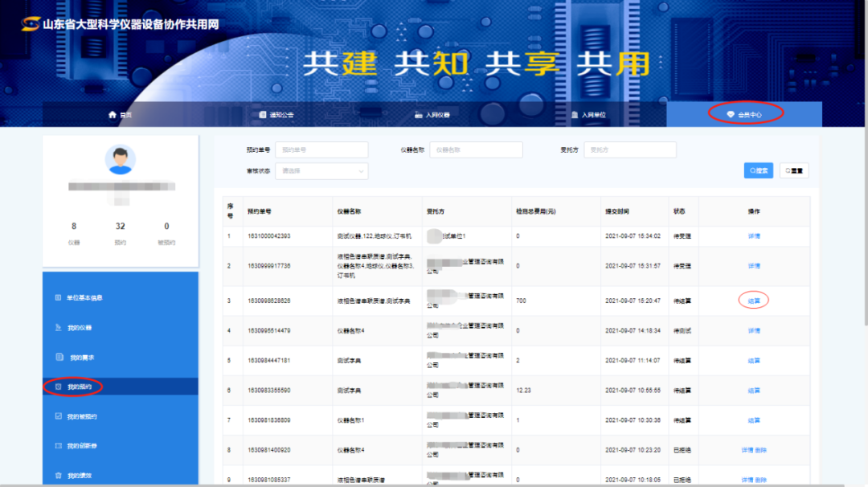Click 删除 for order 1630981400920
The height and width of the screenshot is (487, 868).
(760, 450)
